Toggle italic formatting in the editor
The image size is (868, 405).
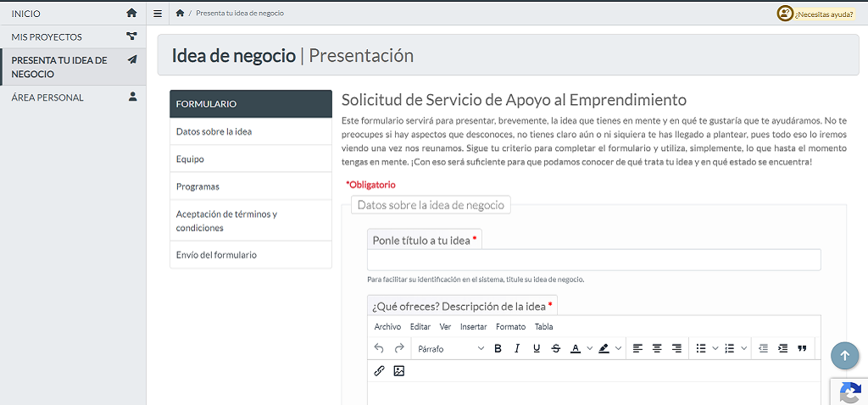click(x=517, y=348)
